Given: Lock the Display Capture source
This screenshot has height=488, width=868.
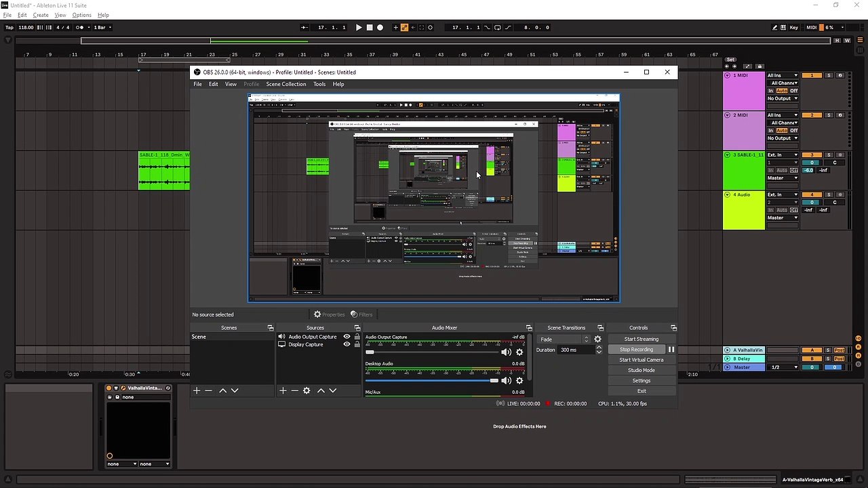Looking at the screenshot, I should [357, 344].
